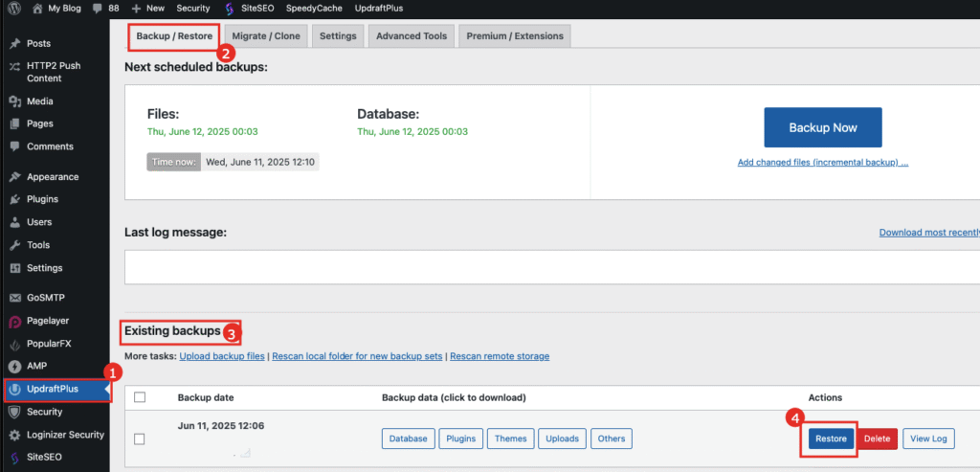Click the Security shield icon in sidebar

15,412
